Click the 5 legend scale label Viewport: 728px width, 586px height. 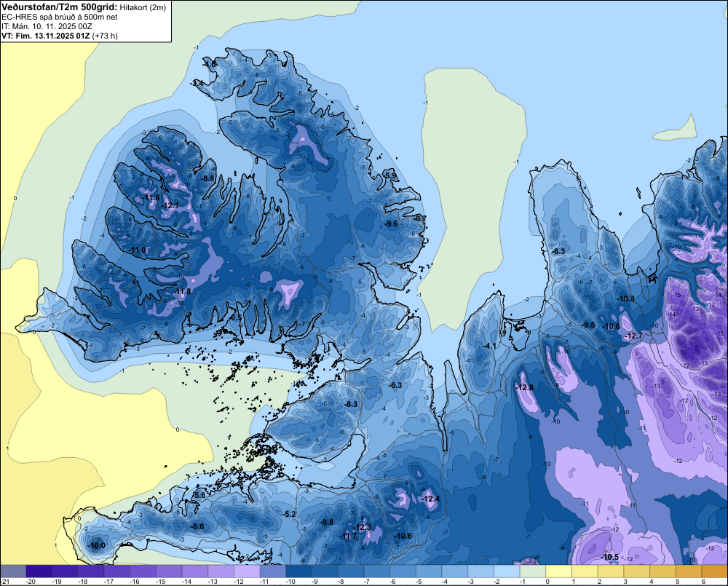pyautogui.click(x=677, y=582)
